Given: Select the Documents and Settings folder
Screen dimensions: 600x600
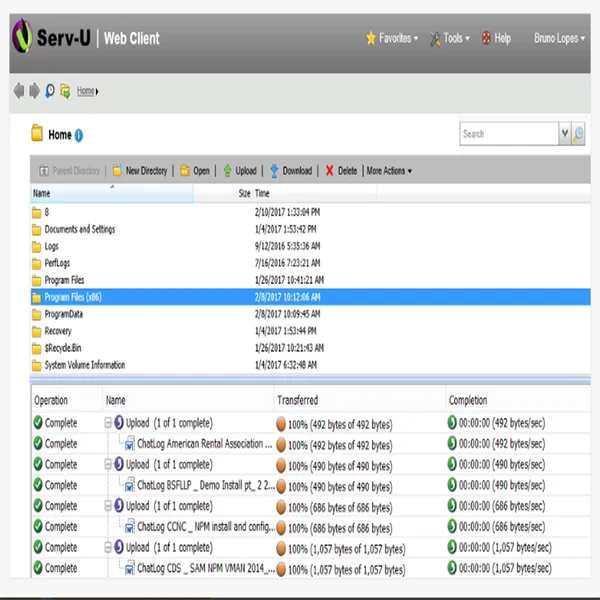Looking at the screenshot, I should coord(310,229).
